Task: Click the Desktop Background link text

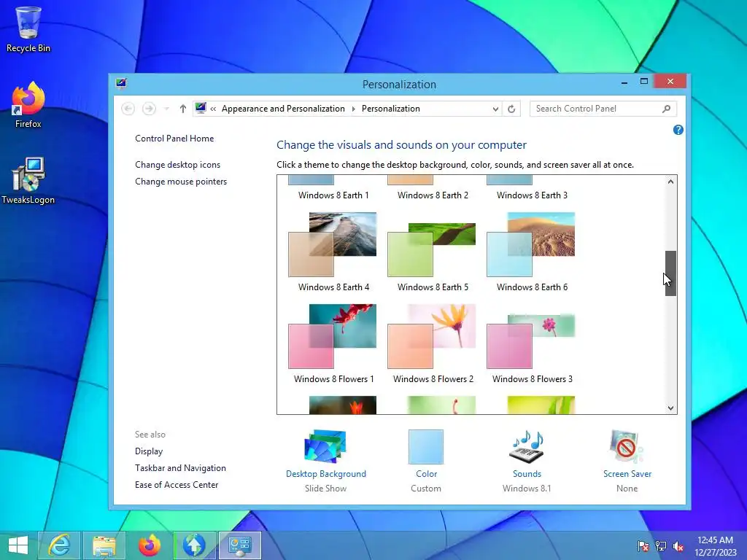Action: (x=326, y=474)
